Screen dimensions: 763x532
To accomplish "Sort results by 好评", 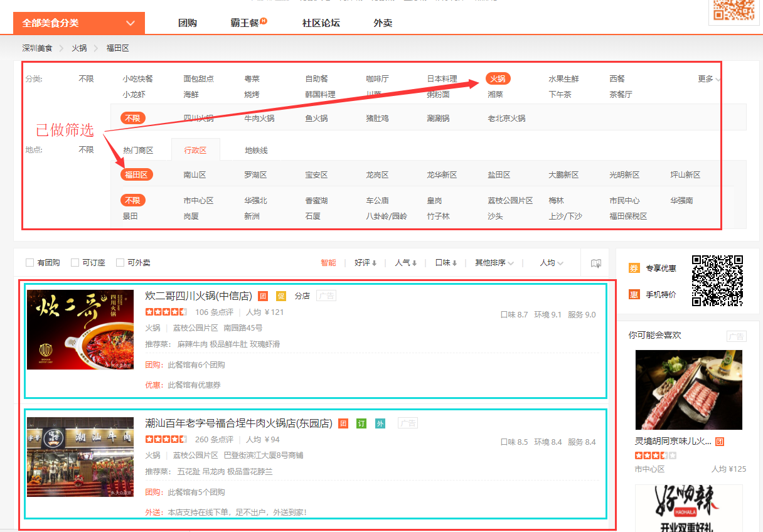I will point(365,263).
